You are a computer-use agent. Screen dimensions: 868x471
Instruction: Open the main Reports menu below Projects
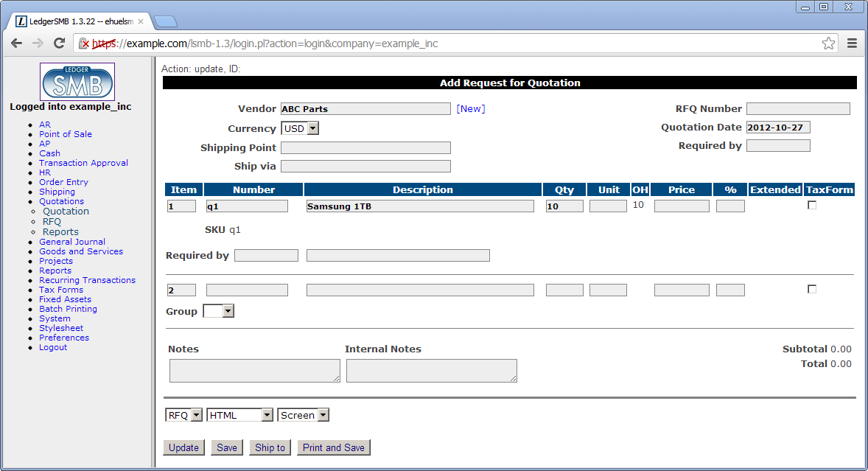55,271
